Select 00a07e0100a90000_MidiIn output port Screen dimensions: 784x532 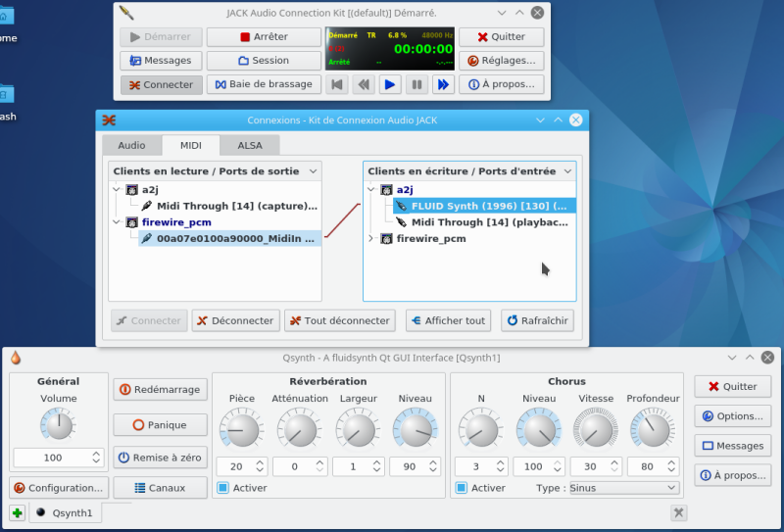(229, 238)
